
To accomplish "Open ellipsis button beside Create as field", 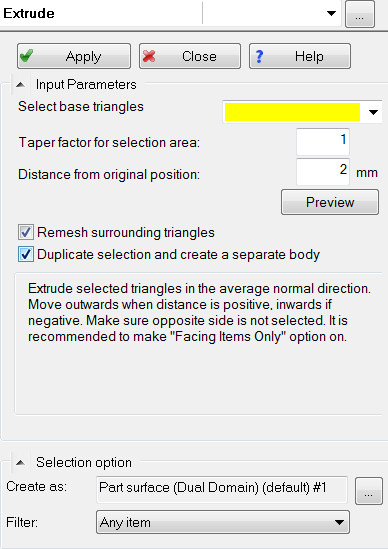I will coord(368,491).
